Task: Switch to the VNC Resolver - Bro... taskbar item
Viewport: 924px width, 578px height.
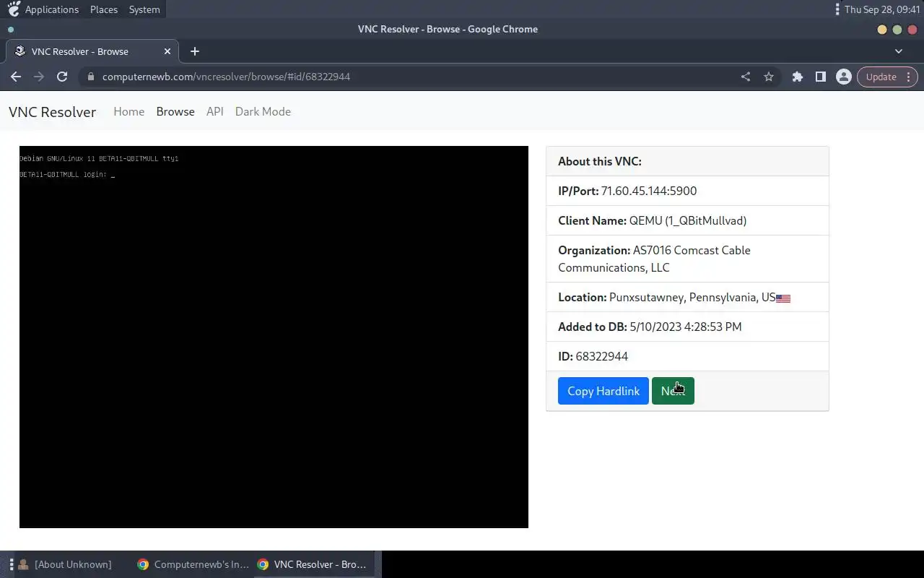Action: [x=313, y=564]
